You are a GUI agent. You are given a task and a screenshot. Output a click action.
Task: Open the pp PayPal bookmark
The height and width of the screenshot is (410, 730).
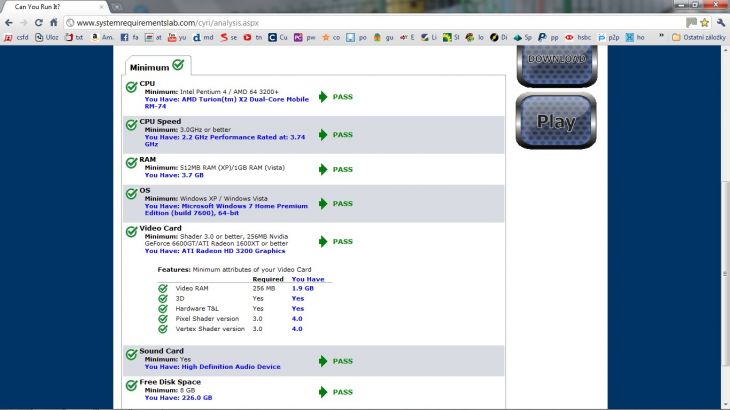(x=548, y=38)
